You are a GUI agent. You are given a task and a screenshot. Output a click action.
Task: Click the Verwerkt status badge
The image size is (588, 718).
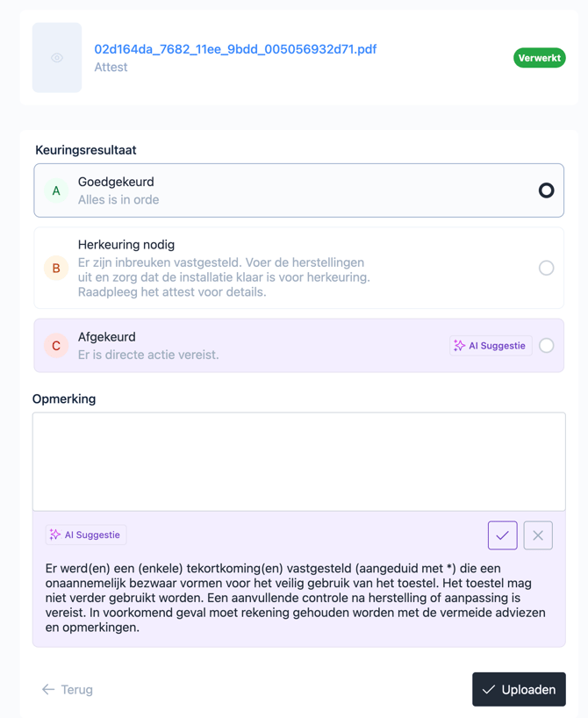point(539,58)
